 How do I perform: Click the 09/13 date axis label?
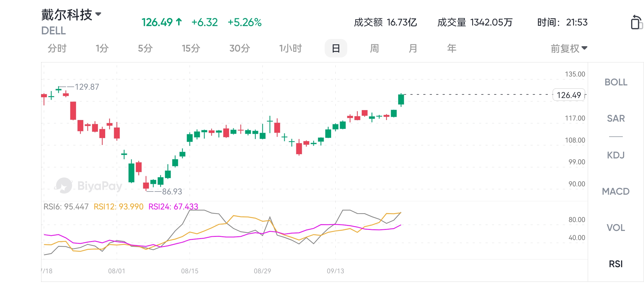335,271
